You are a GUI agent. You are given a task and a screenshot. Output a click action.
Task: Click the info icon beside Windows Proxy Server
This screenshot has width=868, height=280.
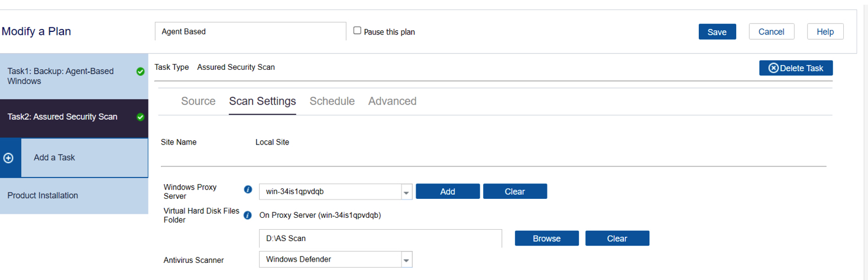point(248,189)
